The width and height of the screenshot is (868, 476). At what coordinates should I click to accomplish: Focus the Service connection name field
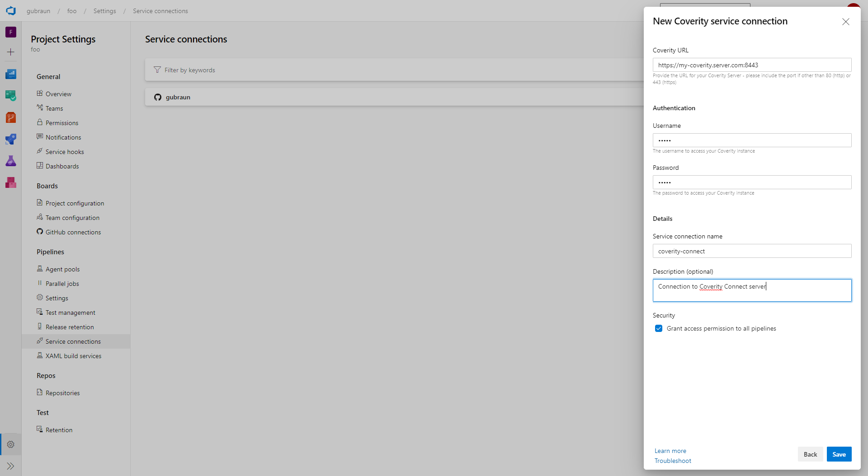pos(752,251)
